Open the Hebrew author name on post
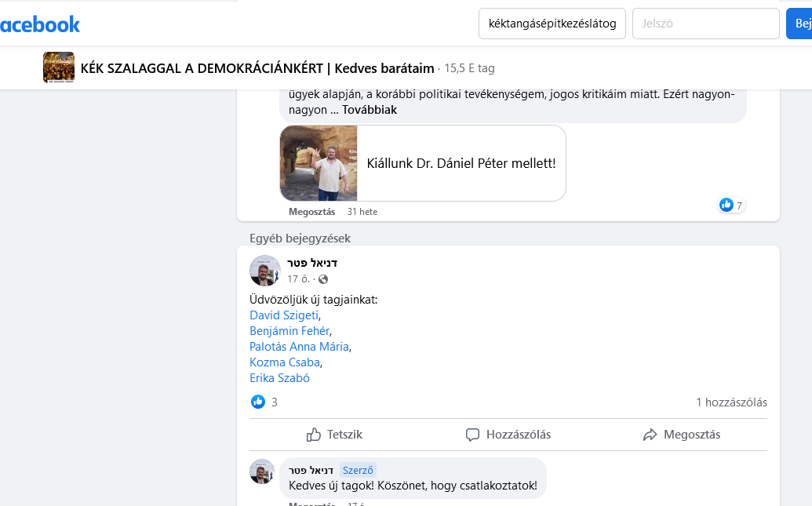Screen dimensions: 812x506 point(312,263)
